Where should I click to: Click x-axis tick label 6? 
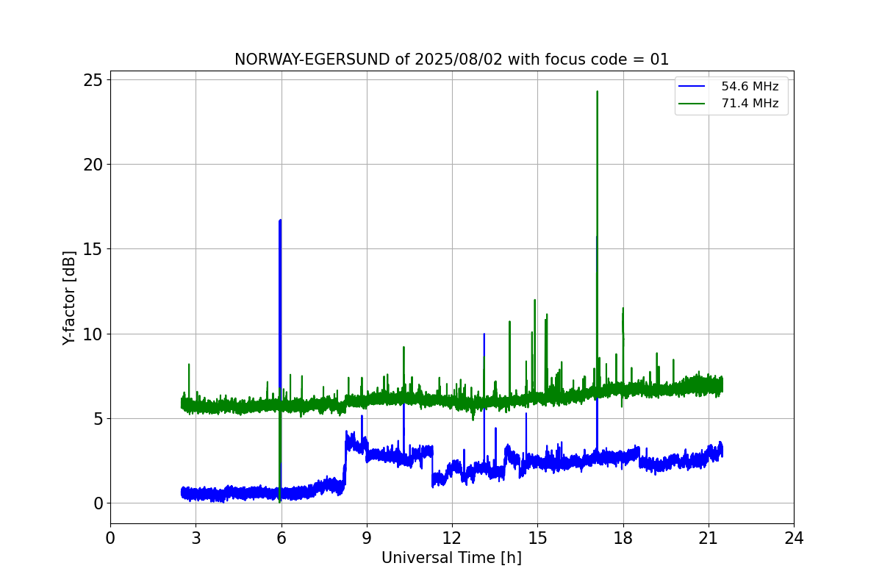tap(281, 538)
